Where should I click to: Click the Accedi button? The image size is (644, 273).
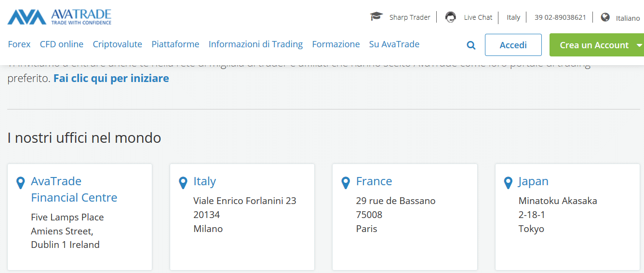click(513, 45)
